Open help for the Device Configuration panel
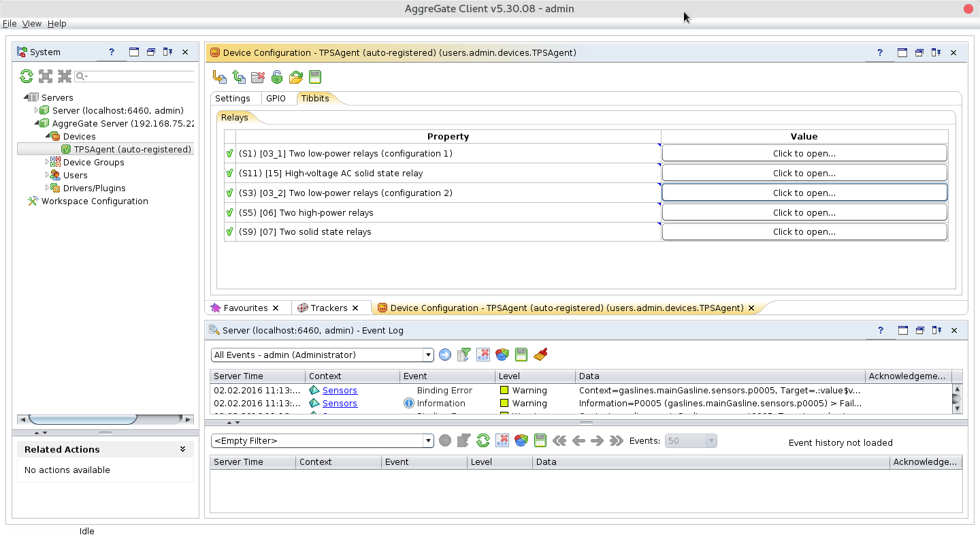980x537 pixels. pos(879,52)
